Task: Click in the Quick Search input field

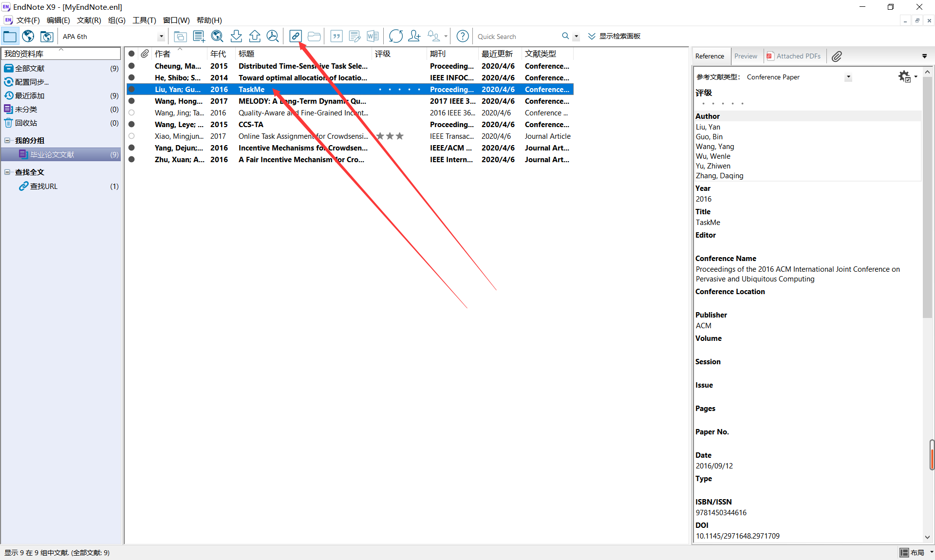Action: tap(517, 37)
